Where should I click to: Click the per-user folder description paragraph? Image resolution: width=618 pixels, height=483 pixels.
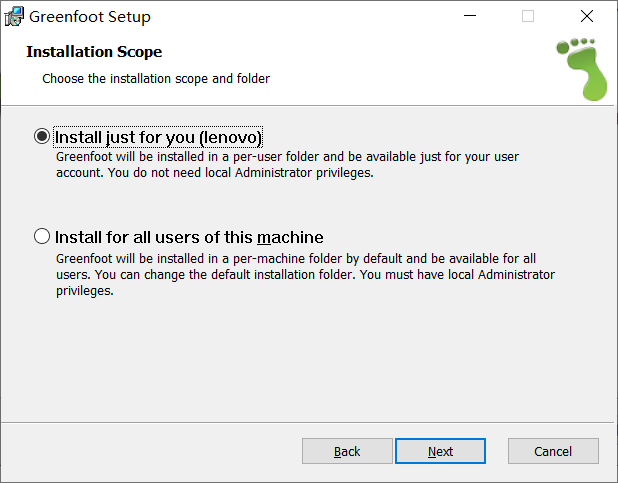pos(287,165)
